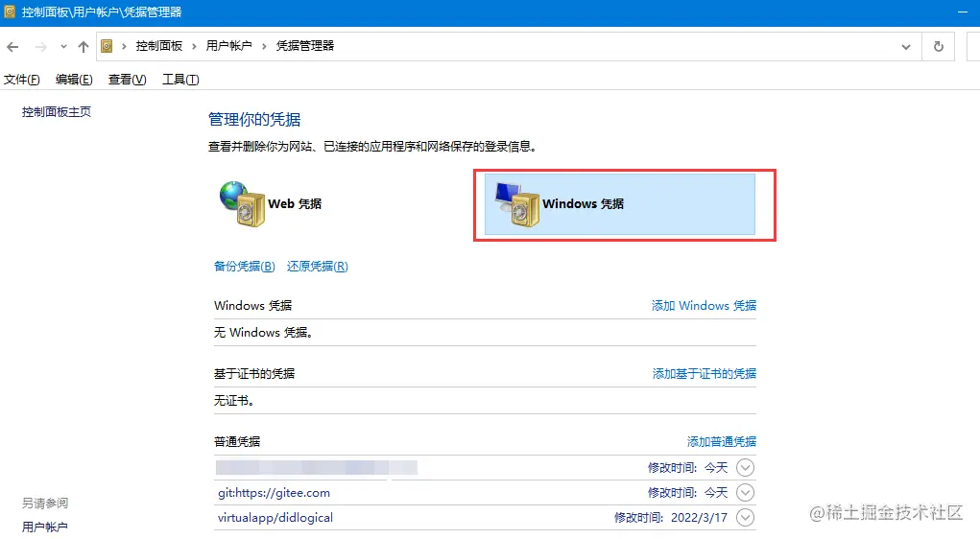This screenshot has width=980, height=539.
Task: Select the Windows 凭据 tile
Action: pos(619,204)
